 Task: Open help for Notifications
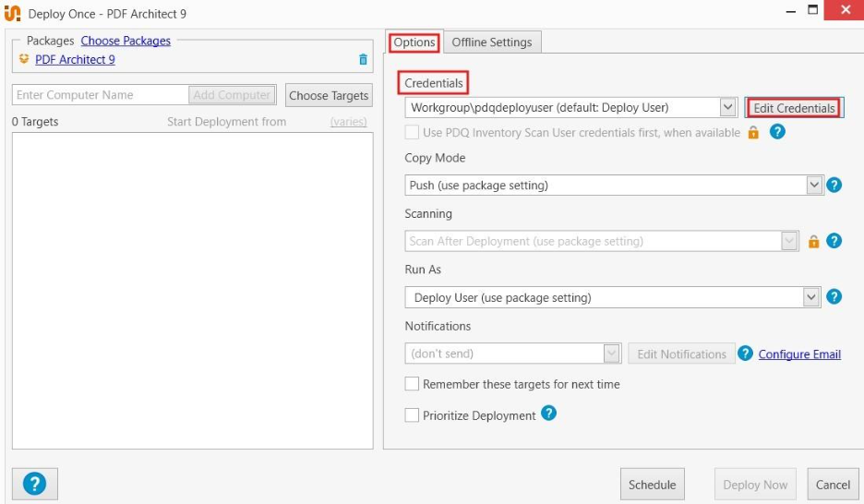click(745, 353)
